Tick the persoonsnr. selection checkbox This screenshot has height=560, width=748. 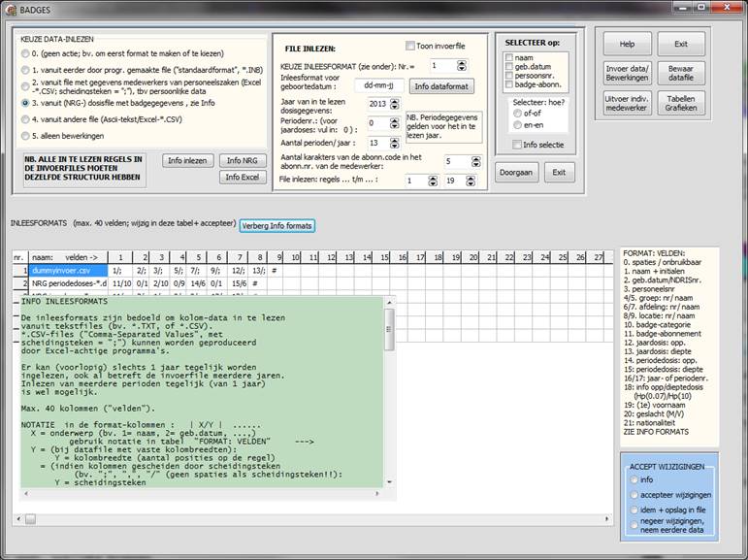pos(509,76)
